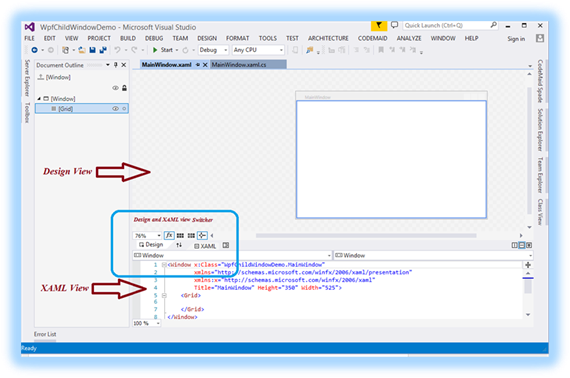Image resolution: width=570 pixels, height=378 pixels.
Task: Toggle the snap to gridlines button
Action: click(191, 236)
